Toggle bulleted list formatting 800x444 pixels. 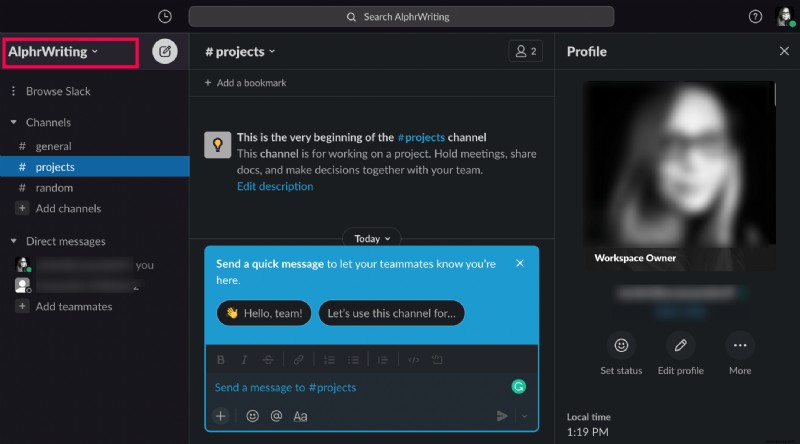(x=353, y=360)
